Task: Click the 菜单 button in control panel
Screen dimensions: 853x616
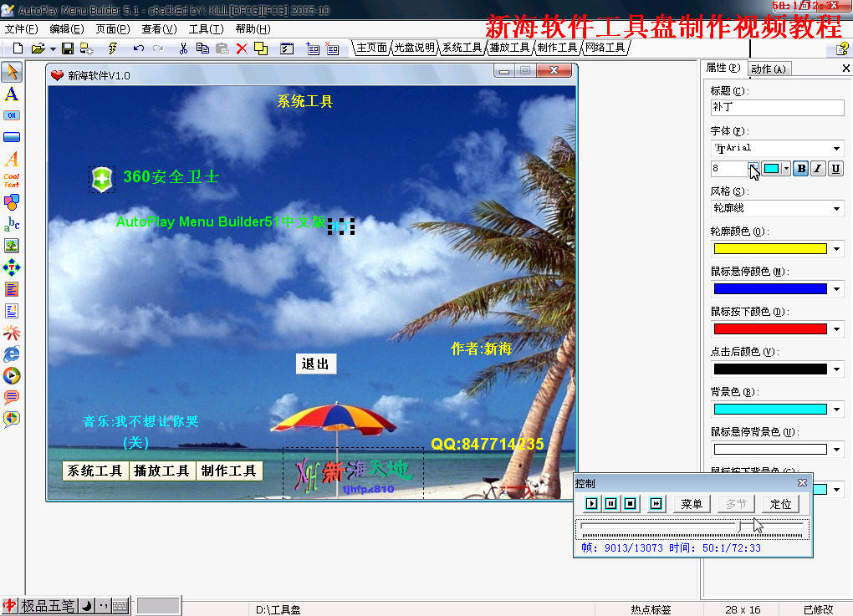Action: (x=692, y=504)
